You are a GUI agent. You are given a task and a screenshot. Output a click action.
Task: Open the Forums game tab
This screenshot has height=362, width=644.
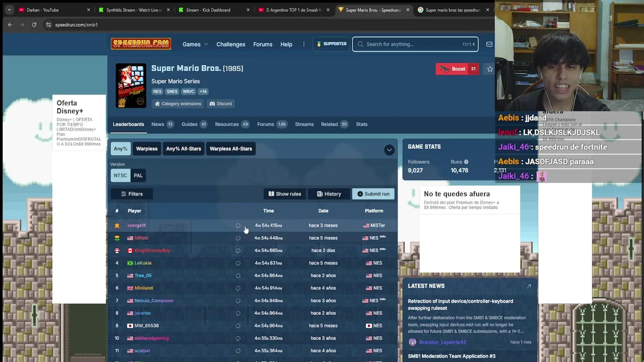point(272,124)
